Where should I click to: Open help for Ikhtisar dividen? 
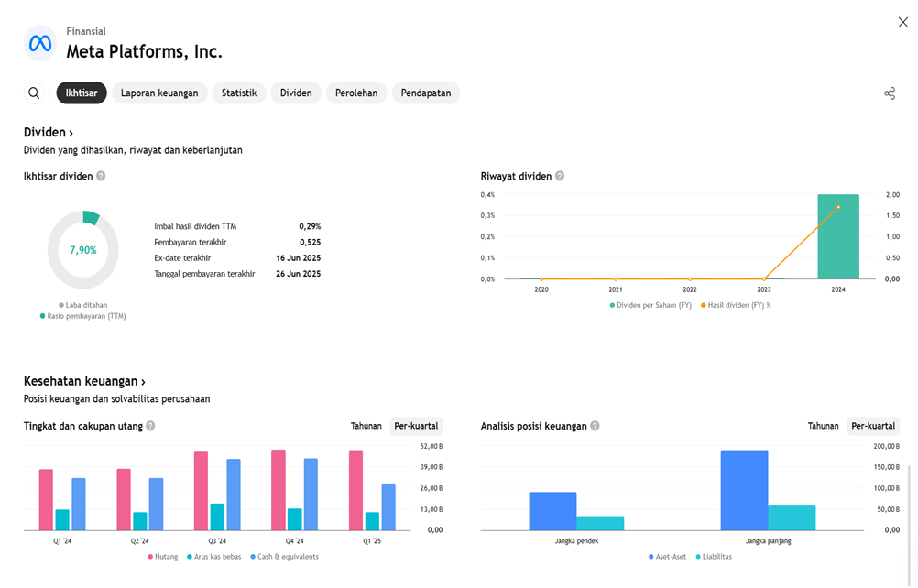click(101, 176)
